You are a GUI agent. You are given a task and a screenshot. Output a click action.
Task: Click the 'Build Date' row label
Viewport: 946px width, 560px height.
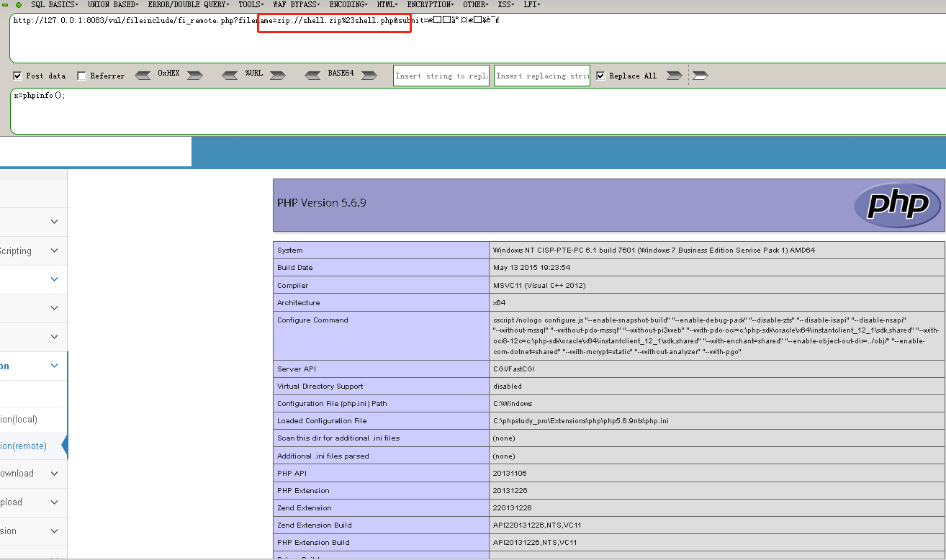pyautogui.click(x=295, y=268)
